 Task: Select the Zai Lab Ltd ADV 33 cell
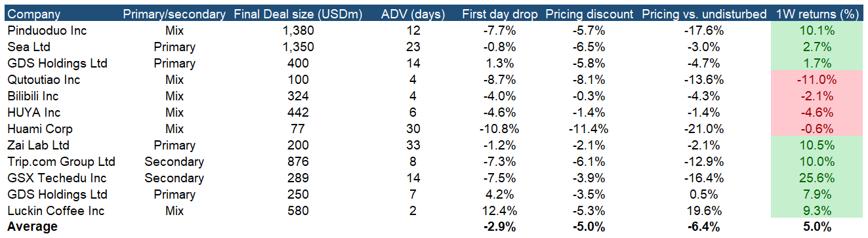click(x=413, y=146)
